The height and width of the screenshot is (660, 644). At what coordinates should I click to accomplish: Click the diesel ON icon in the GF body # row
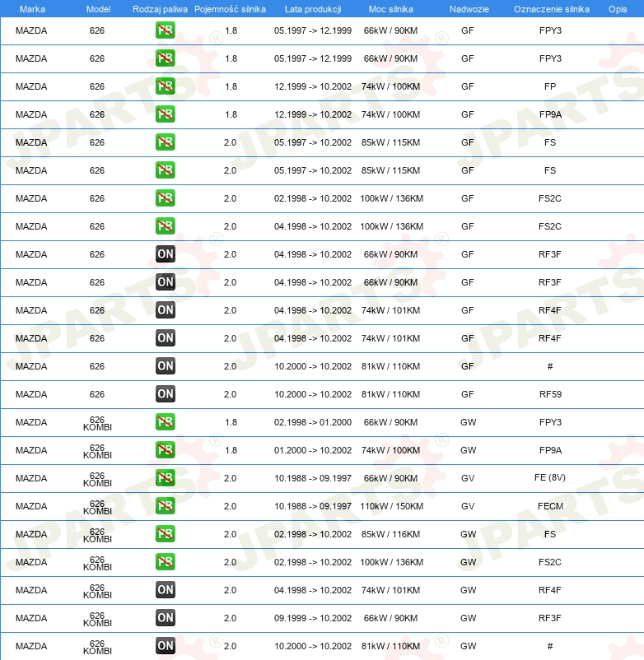165,366
